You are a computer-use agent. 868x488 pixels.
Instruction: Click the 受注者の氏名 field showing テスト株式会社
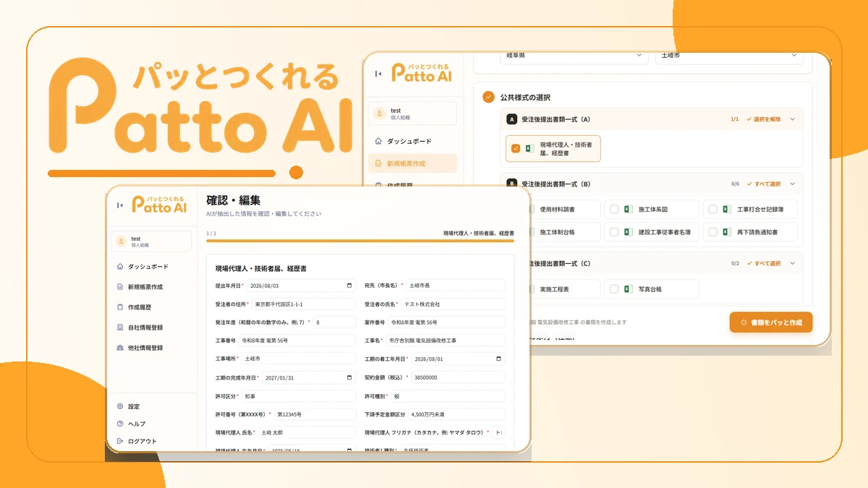click(454, 304)
